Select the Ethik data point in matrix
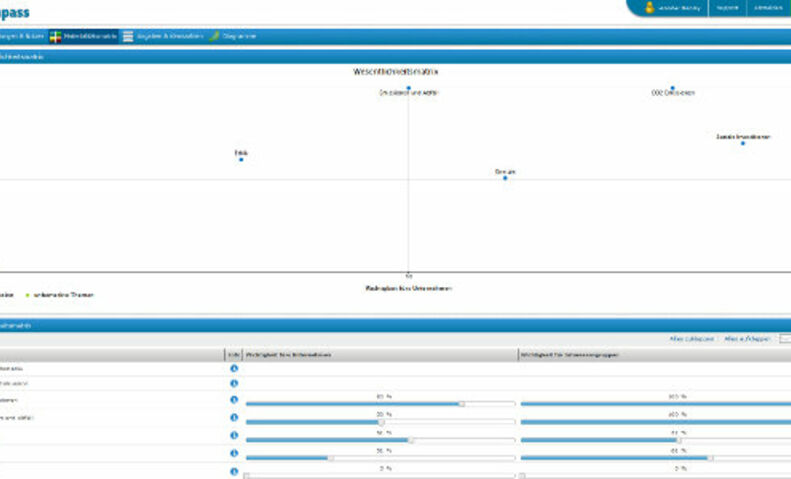 241,159
